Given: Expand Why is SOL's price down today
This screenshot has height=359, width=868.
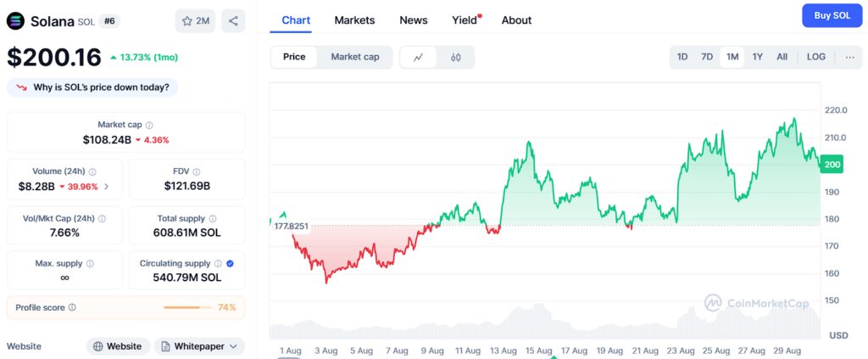Looking at the screenshot, I should click(93, 87).
